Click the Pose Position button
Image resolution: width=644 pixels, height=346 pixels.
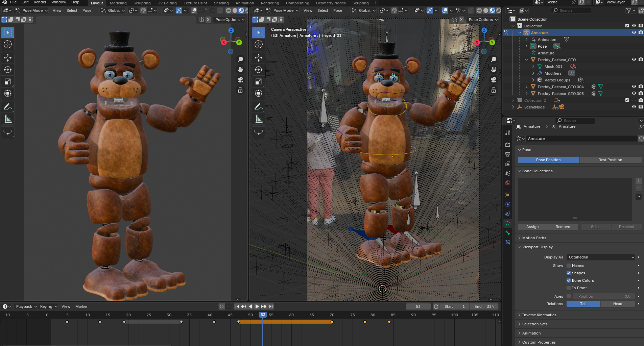tap(548, 160)
